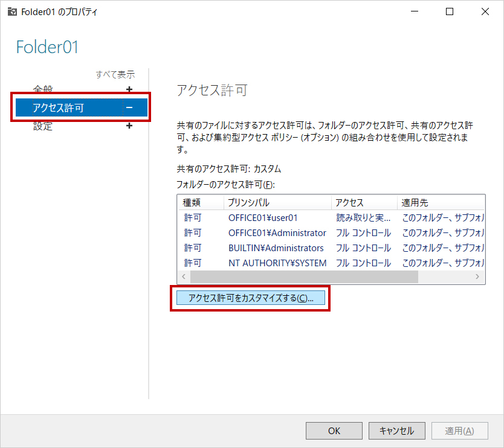Select the BUILTIN¥Administrators permission row
This screenshot has height=448, width=504.
tap(276, 248)
